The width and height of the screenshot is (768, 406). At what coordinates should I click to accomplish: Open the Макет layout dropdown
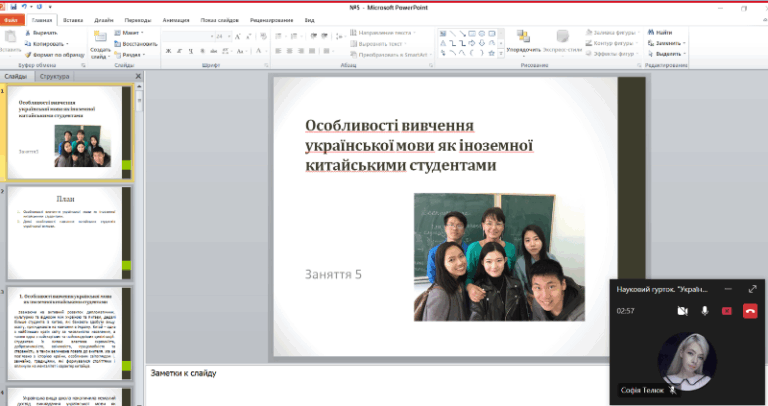[129, 33]
